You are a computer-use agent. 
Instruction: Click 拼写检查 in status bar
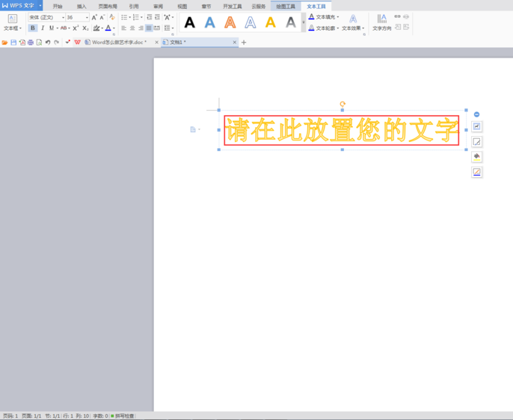(123, 416)
